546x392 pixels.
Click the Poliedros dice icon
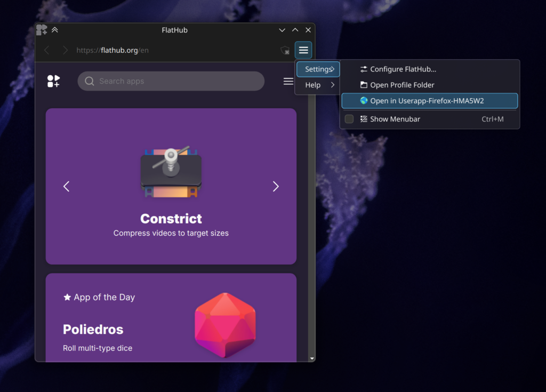[225, 325]
